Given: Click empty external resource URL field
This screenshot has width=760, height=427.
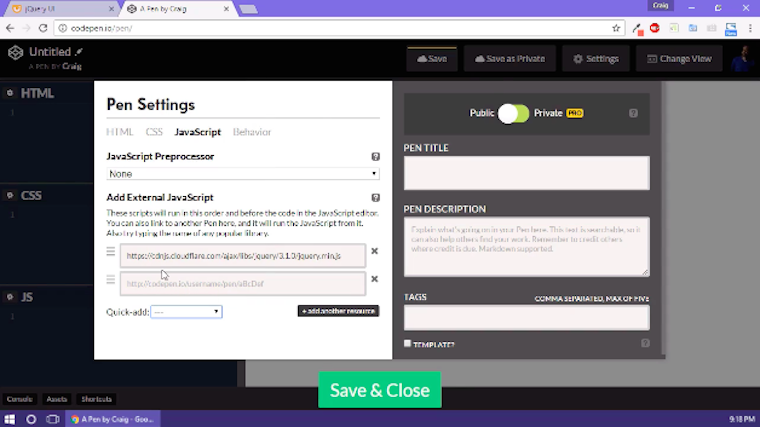Looking at the screenshot, I should [243, 284].
